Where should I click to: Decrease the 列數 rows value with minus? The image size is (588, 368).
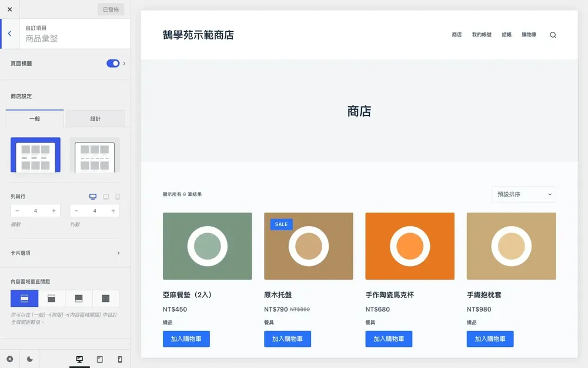tap(76, 211)
